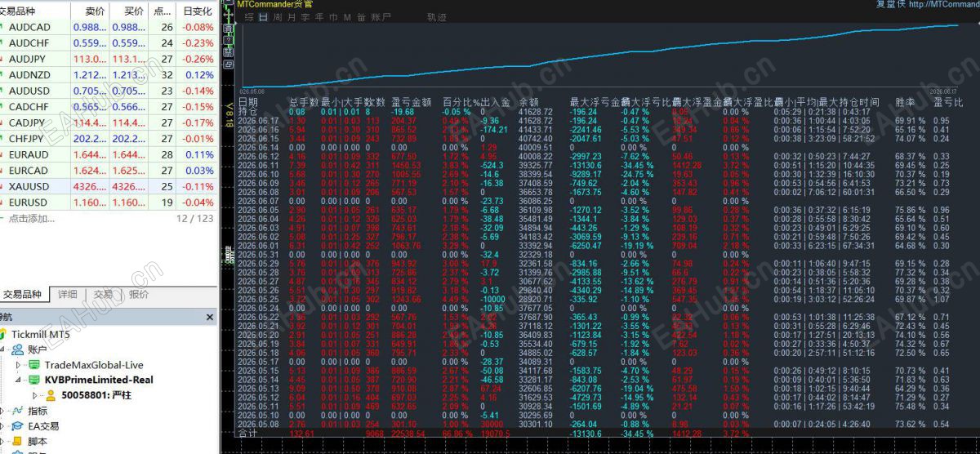Select the 季 quarterly period tab

(305, 16)
